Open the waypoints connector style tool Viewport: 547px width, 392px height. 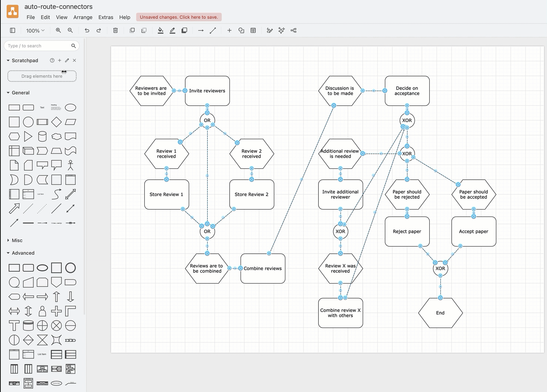tap(213, 30)
